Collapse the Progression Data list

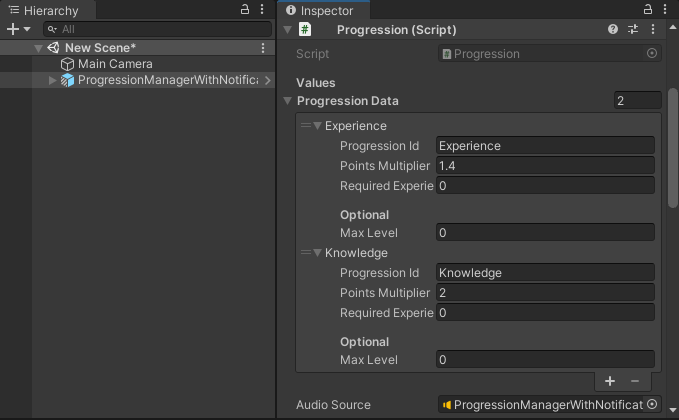(287, 101)
